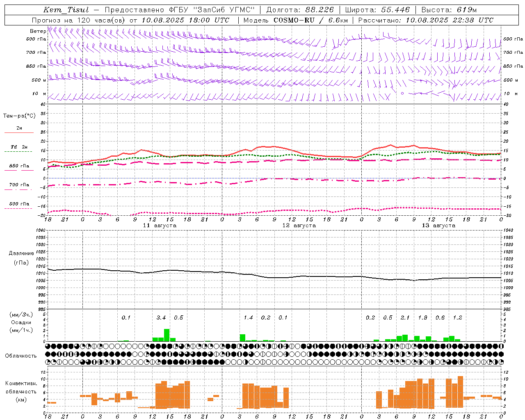Select the 0.6 precipitation total

tap(440, 317)
